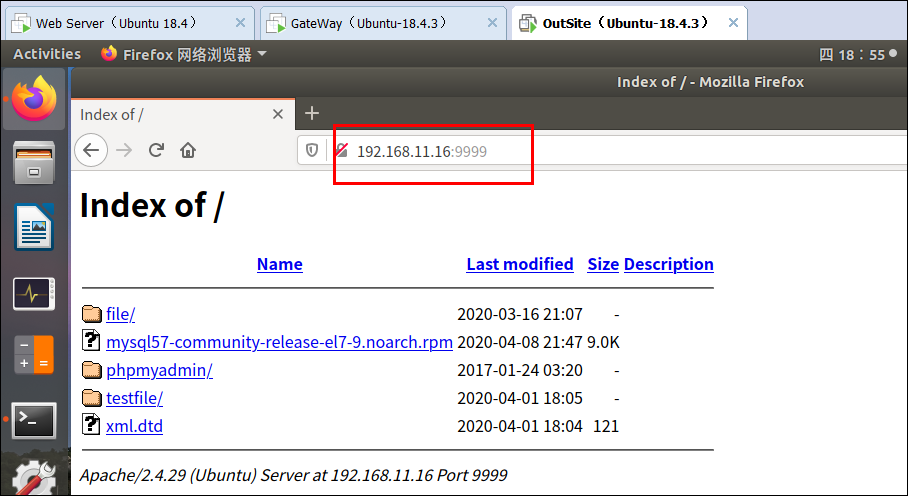
Task: Go to the Firefox home page
Action: tap(188, 150)
